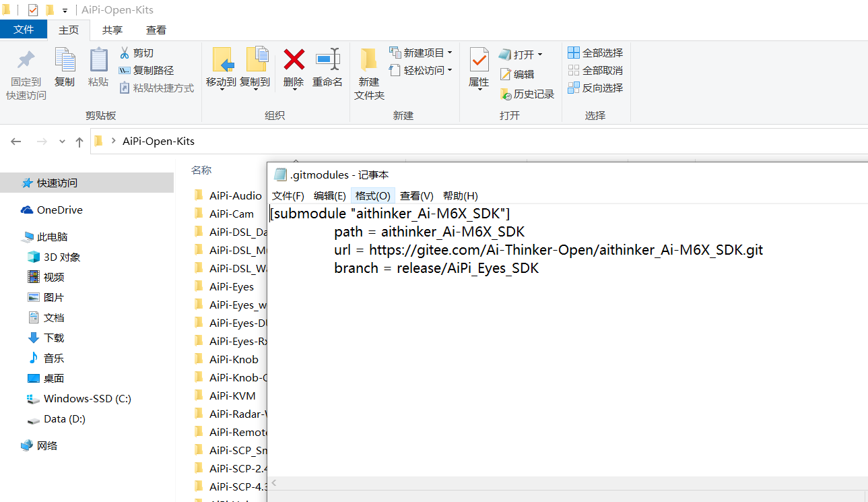
Task: Click Select None (全部取消)
Action: (x=595, y=70)
